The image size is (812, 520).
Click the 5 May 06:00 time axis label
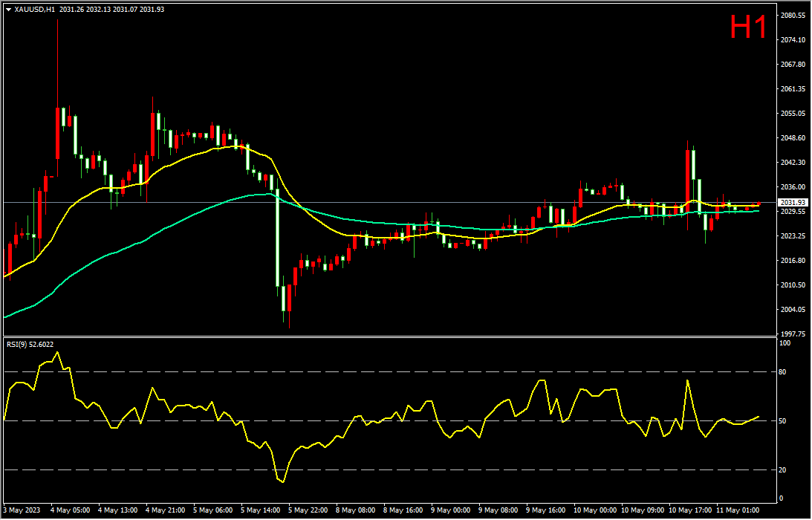coord(212,510)
